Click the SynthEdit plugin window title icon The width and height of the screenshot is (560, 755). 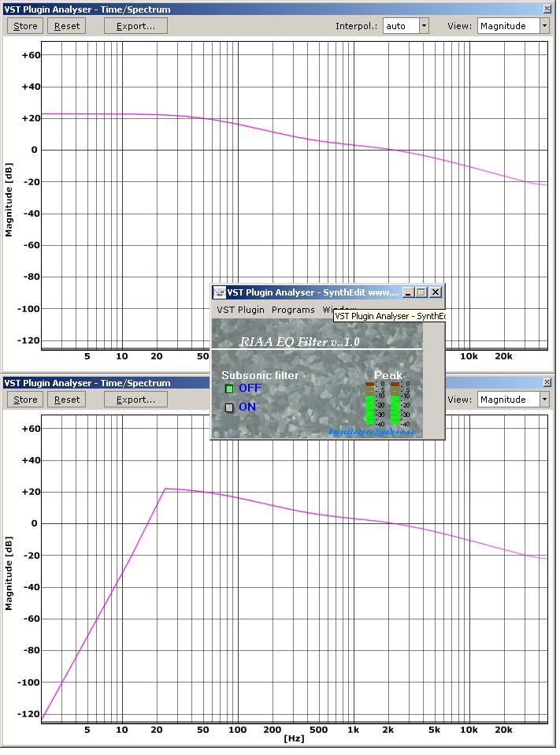(x=220, y=292)
